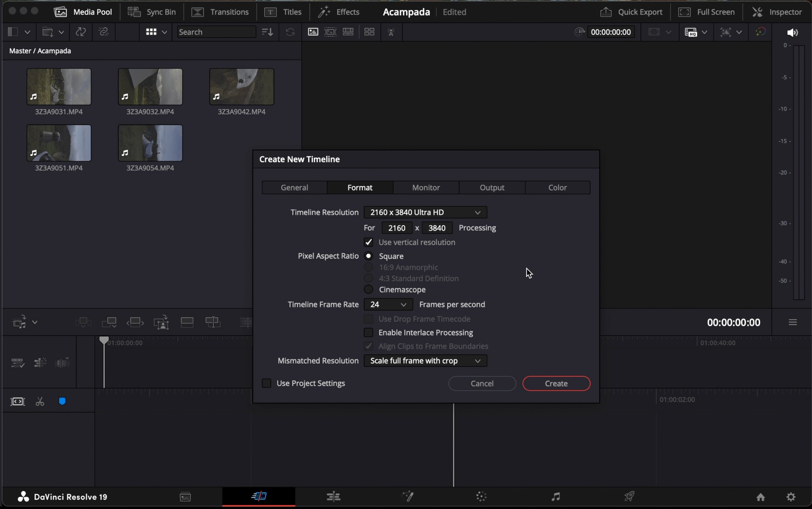Open project settings gear icon
This screenshot has width=812, height=509.
pyautogui.click(x=791, y=497)
